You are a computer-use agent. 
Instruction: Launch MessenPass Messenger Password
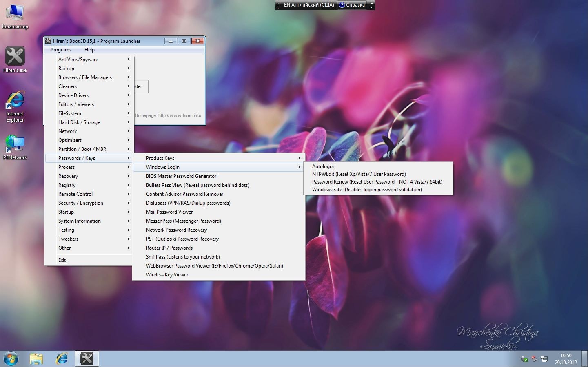point(219,221)
